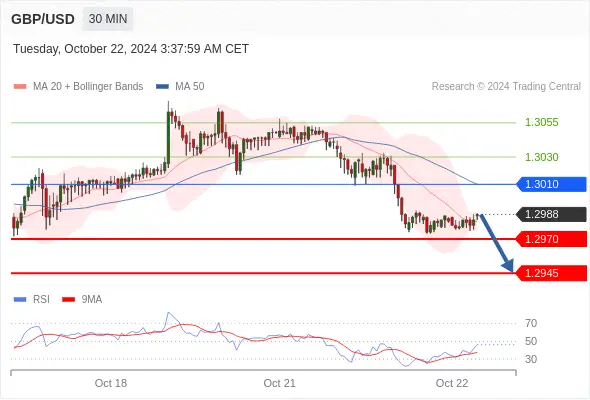Viewport: 590px width, 400px height.
Task: Click the RSI legend label
Action: click(x=41, y=300)
